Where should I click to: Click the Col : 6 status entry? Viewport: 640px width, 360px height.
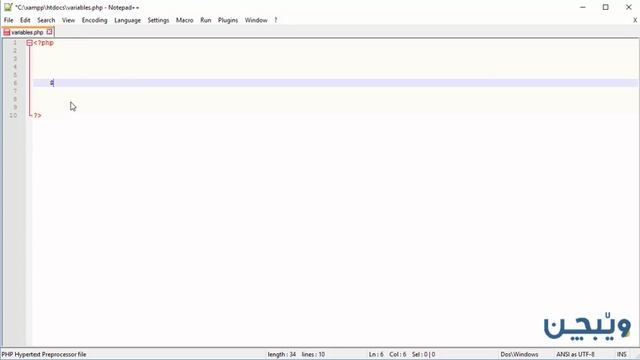click(398, 354)
